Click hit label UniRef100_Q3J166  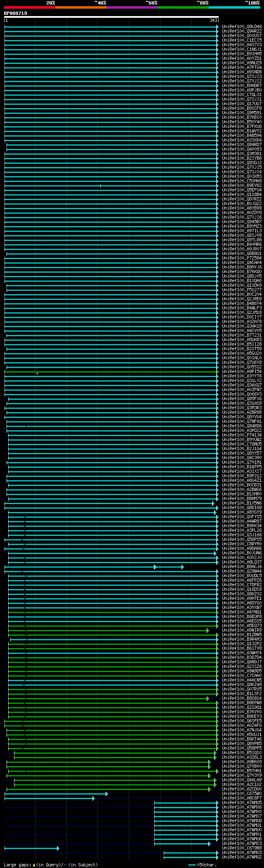click(x=242, y=535)
